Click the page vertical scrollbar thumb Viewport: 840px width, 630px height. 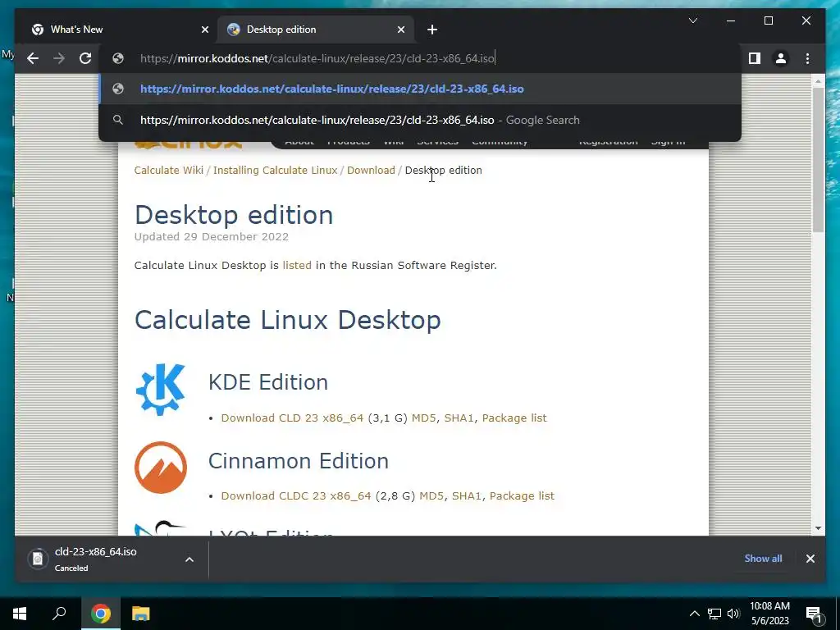point(818,160)
